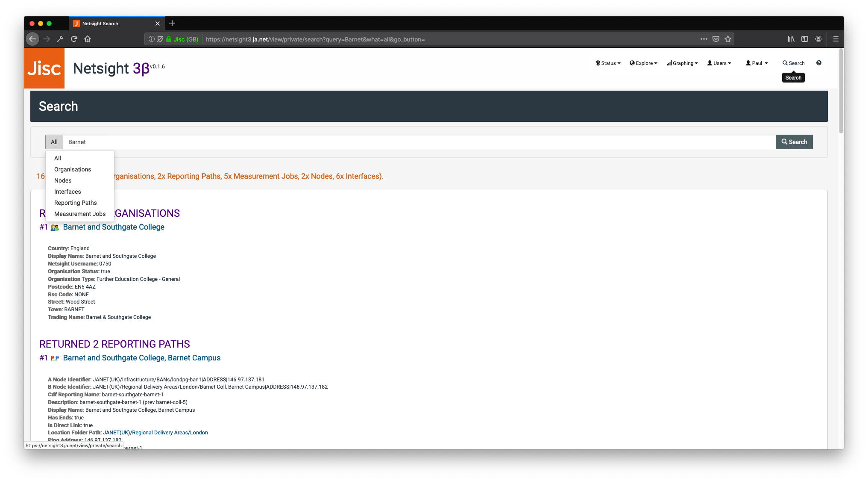Collapse the All search scope dropdown
The height and width of the screenshot is (481, 868).
tap(54, 142)
